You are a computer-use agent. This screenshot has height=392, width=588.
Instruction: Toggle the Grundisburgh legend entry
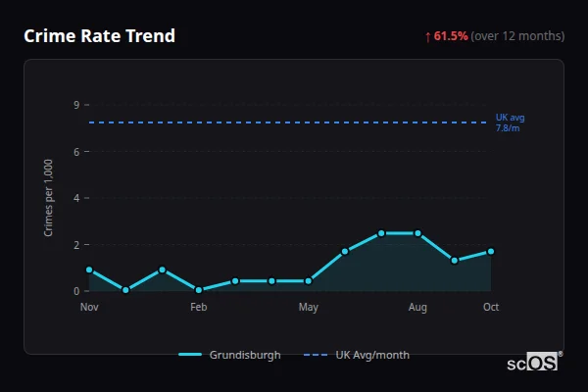coord(229,355)
